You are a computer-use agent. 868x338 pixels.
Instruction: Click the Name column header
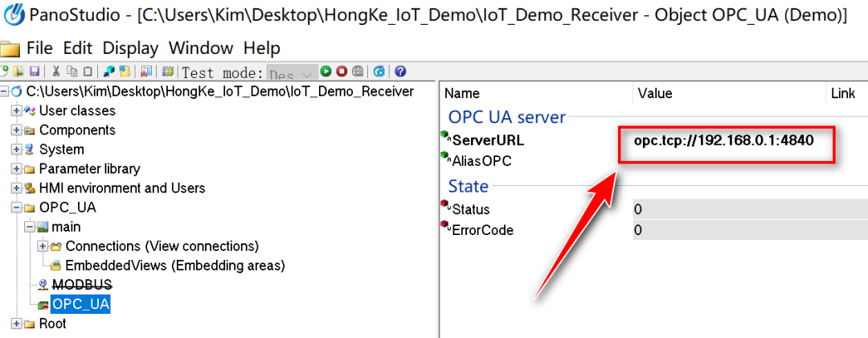461,93
